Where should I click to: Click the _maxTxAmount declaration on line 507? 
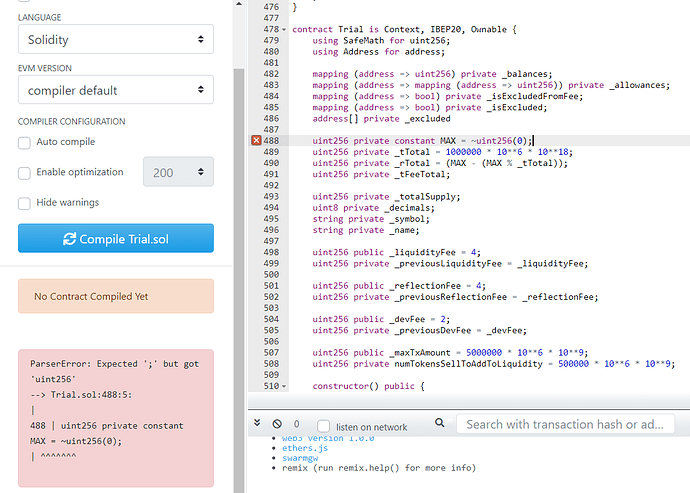point(450,353)
